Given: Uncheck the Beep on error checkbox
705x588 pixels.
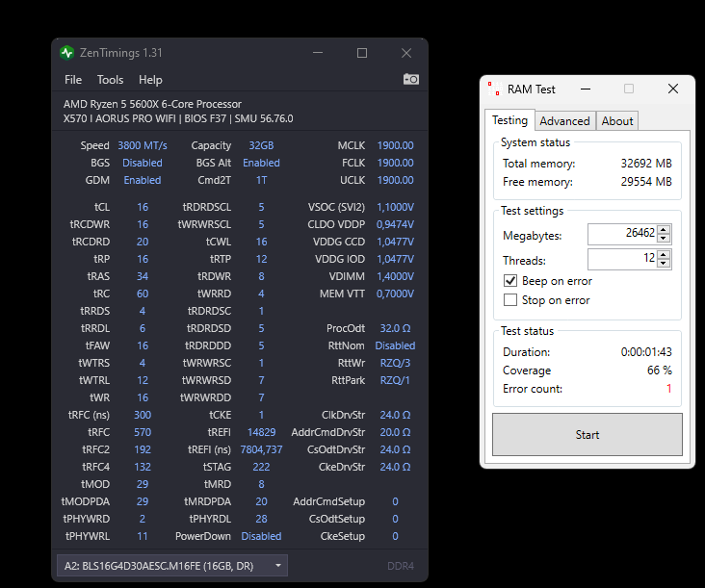Looking at the screenshot, I should click(x=510, y=281).
